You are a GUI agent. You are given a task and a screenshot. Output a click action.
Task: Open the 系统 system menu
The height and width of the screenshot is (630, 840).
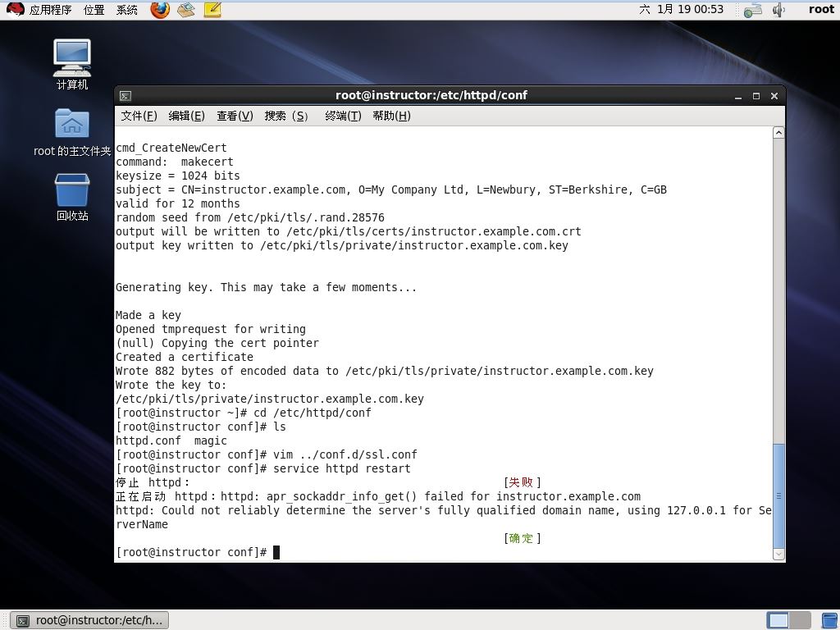click(x=127, y=10)
